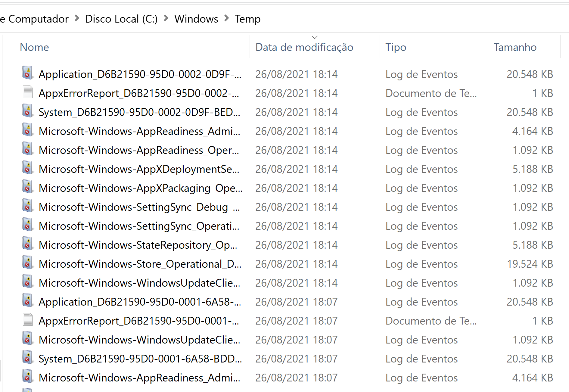Screen dimensions: 569x392
Task: Click 20.548 KB size of System_D6B21590-95D0-0002 file
Action: click(x=530, y=112)
